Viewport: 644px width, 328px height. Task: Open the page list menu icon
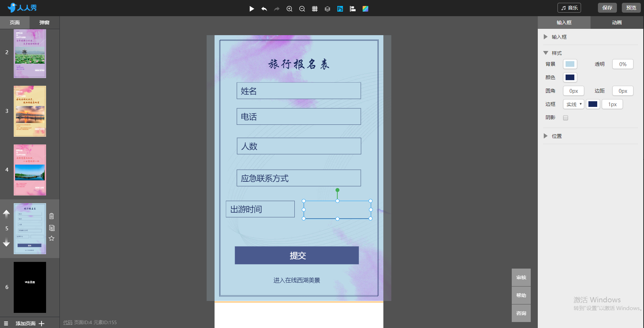tap(6, 323)
